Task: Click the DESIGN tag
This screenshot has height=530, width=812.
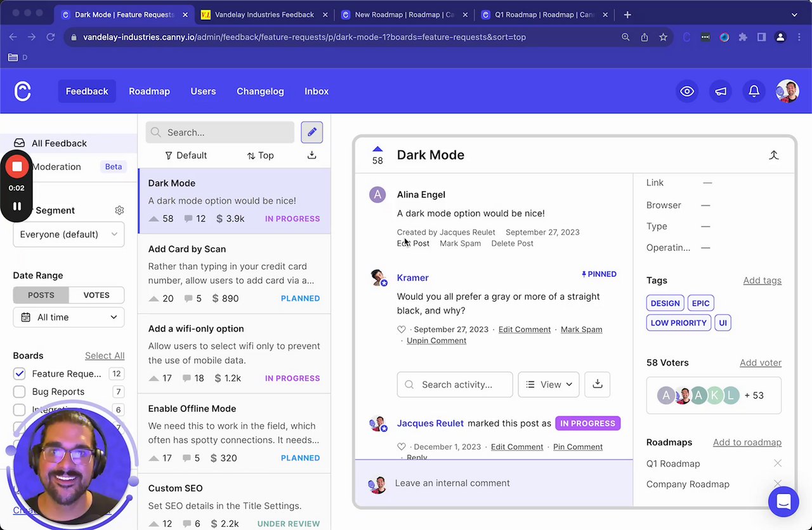Action: coord(665,303)
